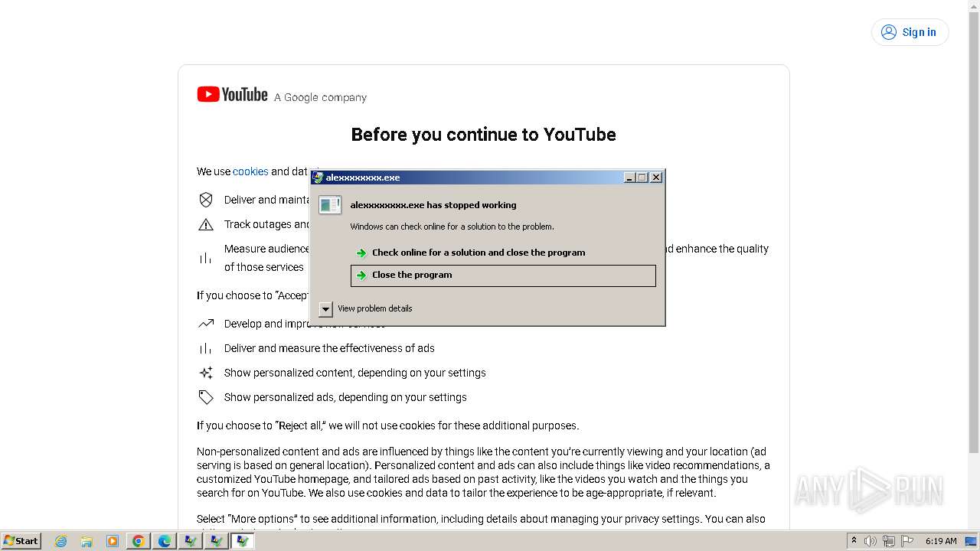The height and width of the screenshot is (551, 980).
Task: Click bar chart icon beside Deliver and measure ads
Action: click(x=206, y=348)
